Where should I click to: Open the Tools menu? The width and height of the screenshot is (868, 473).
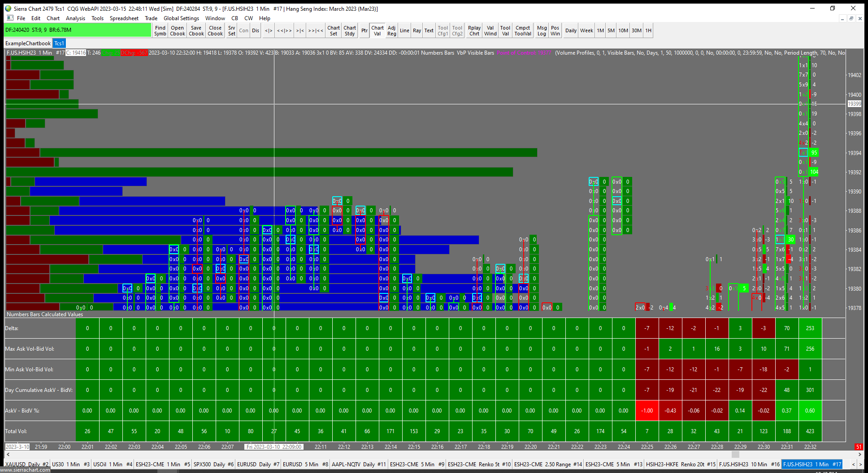(x=97, y=18)
